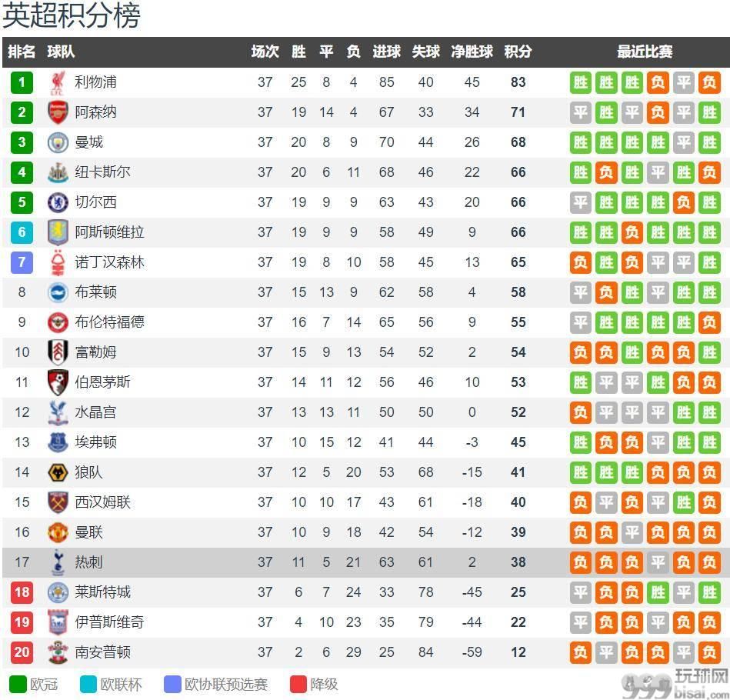Click the Arsenal club crest icon
The width and height of the screenshot is (730, 700).
(58, 112)
